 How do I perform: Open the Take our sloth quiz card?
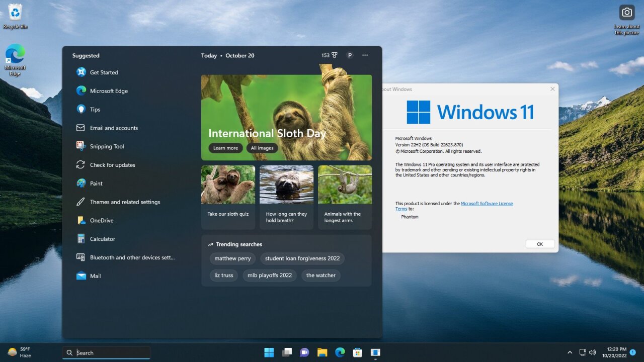click(228, 198)
